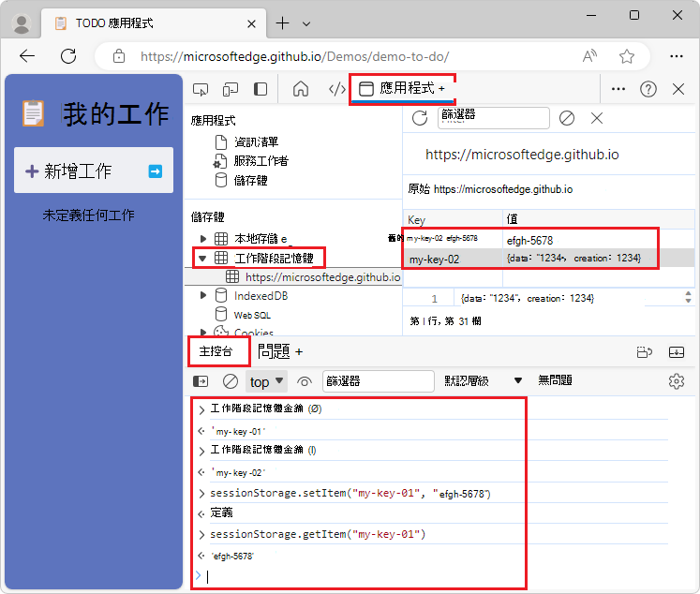Screen dimensions: 700x594
Task: Add another tool next to 應用程式 tab
Action: pos(441,88)
